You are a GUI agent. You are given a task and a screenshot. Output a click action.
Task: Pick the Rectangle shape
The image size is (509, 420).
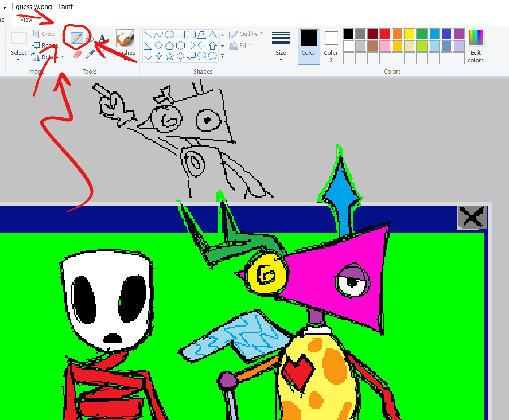(180, 35)
